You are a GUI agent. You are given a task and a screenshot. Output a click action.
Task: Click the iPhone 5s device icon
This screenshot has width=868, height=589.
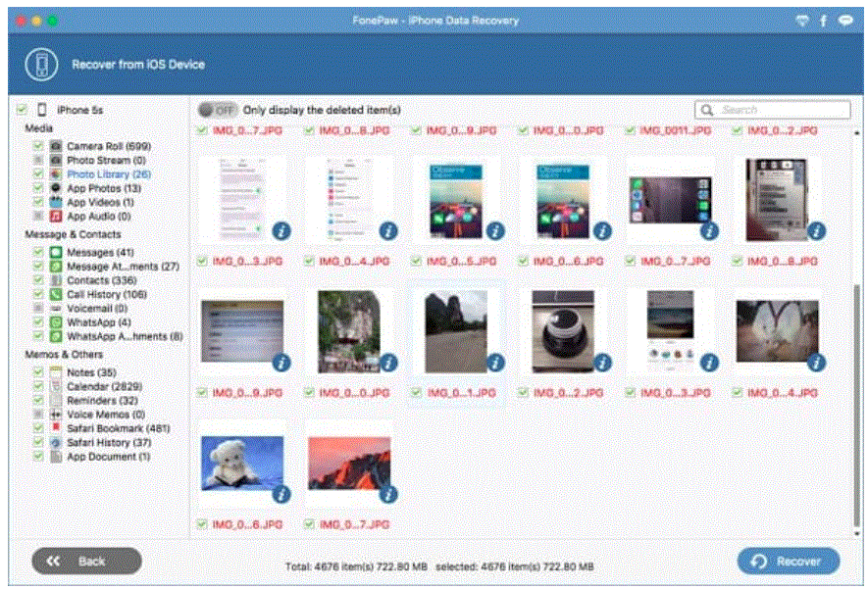click(42, 110)
